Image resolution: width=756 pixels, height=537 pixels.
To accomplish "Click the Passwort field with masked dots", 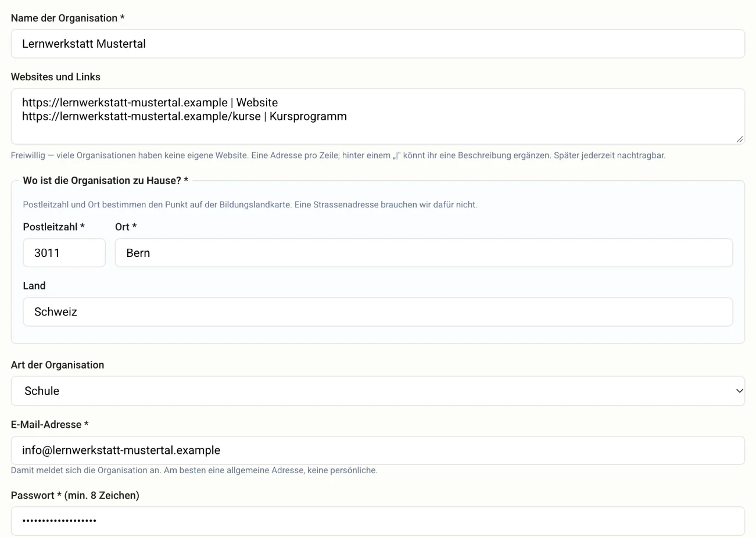I will (x=378, y=521).
